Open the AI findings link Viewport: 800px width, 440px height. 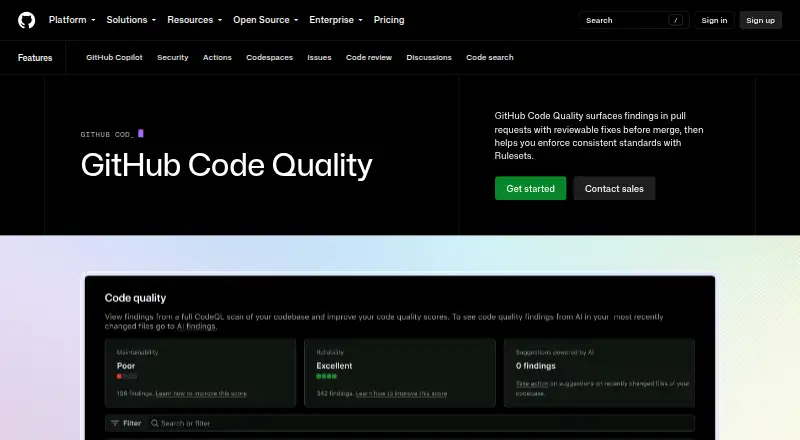tap(196, 327)
